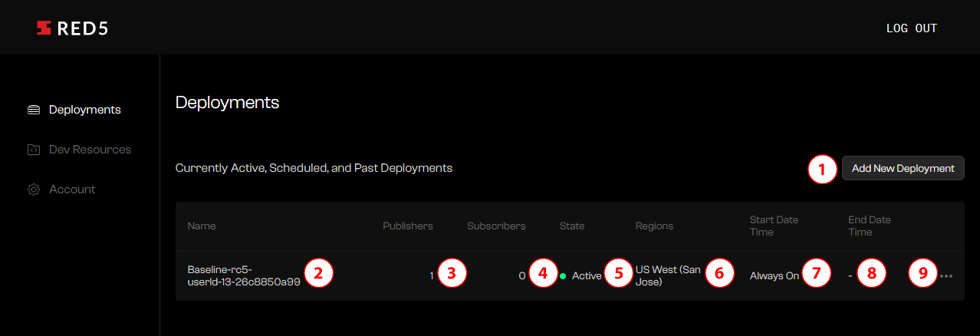The width and height of the screenshot is (980, 336).
Task: Click the Start Date Time column header
Action: pyautogui.click(x=774, y=226)
